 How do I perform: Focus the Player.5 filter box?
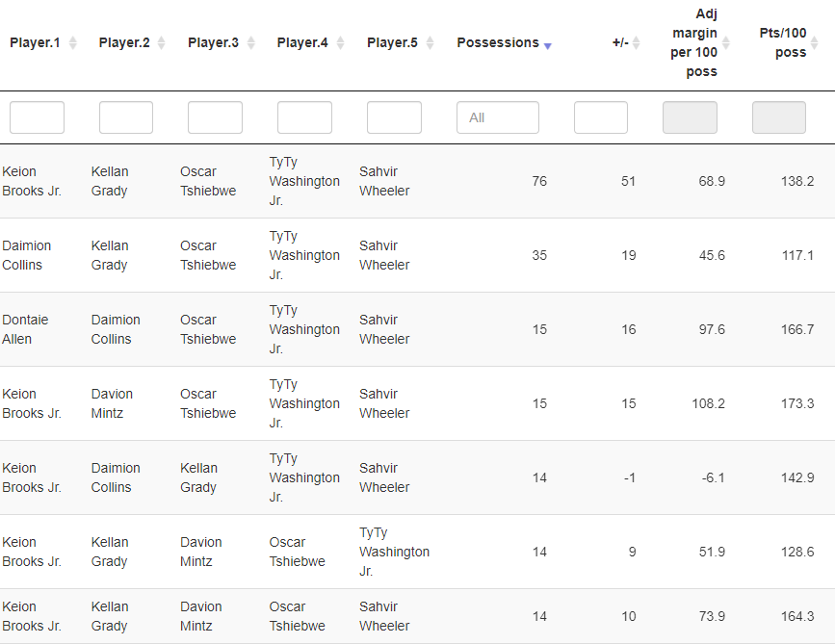click(394, 117)
